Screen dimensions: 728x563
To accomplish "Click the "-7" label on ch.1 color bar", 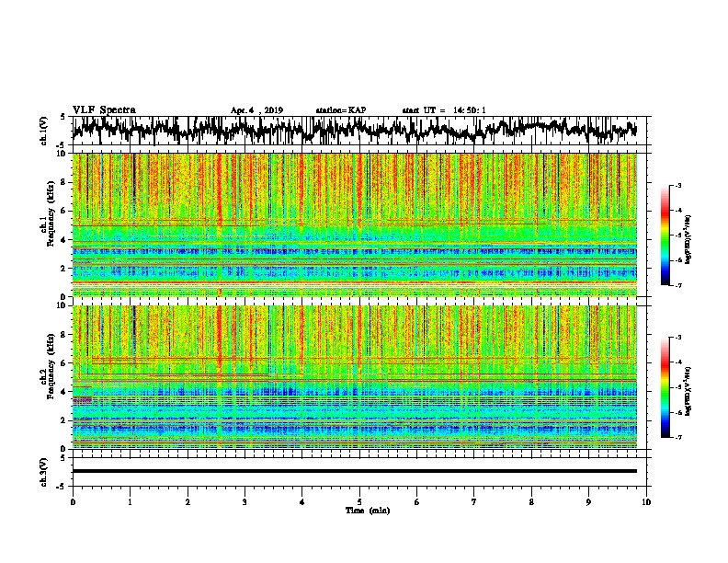I will pos(677,285).
